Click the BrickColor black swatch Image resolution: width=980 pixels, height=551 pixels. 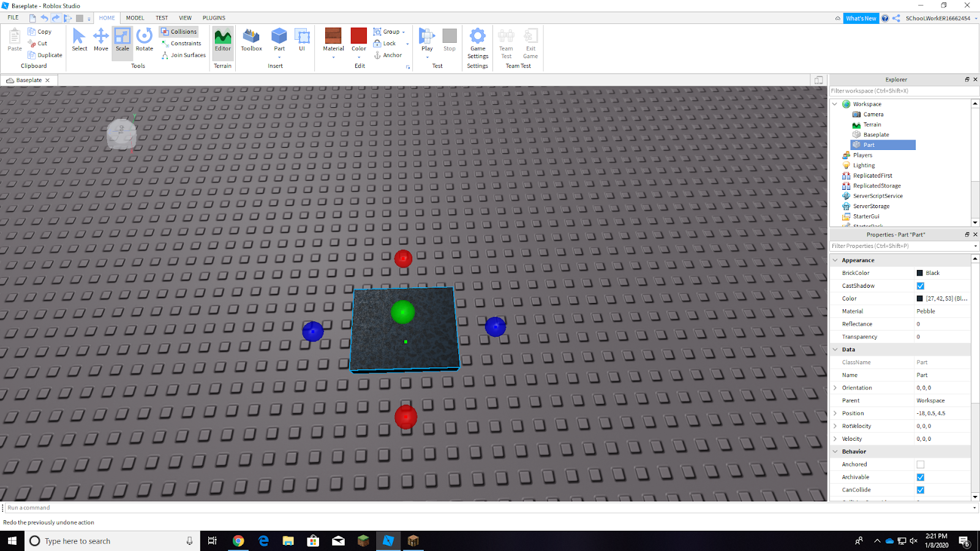tap(919, 273)
